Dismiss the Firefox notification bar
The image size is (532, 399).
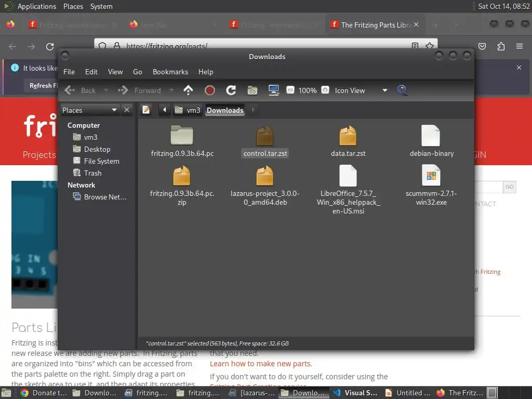[x=519, y=68]
